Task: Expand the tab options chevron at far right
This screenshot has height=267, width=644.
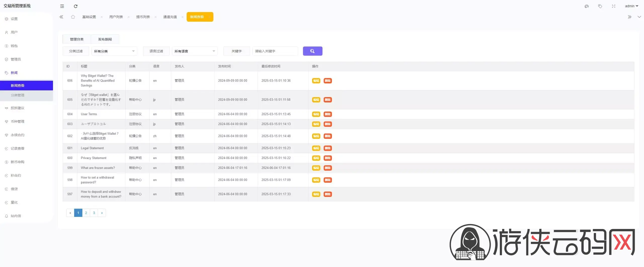Action: (x=639, y=17)
